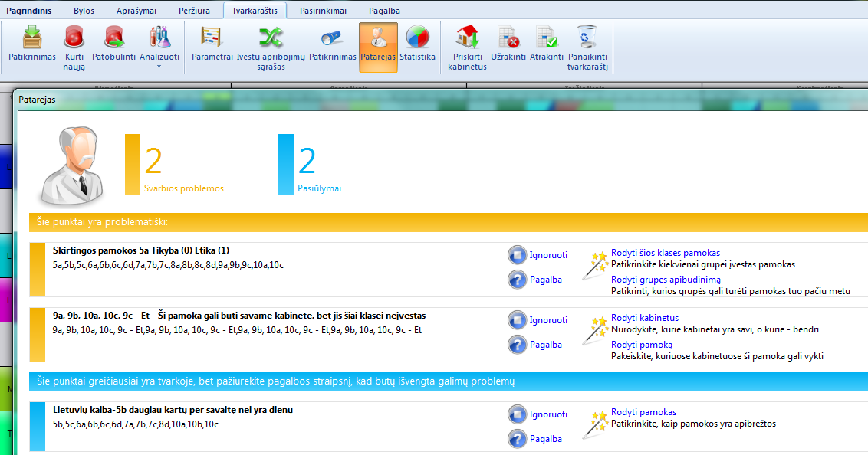The width and height of the screenshot is (868, 455).
Task: Open Įvestų apribojimų sąrašas icon
Action: [271, 38]
